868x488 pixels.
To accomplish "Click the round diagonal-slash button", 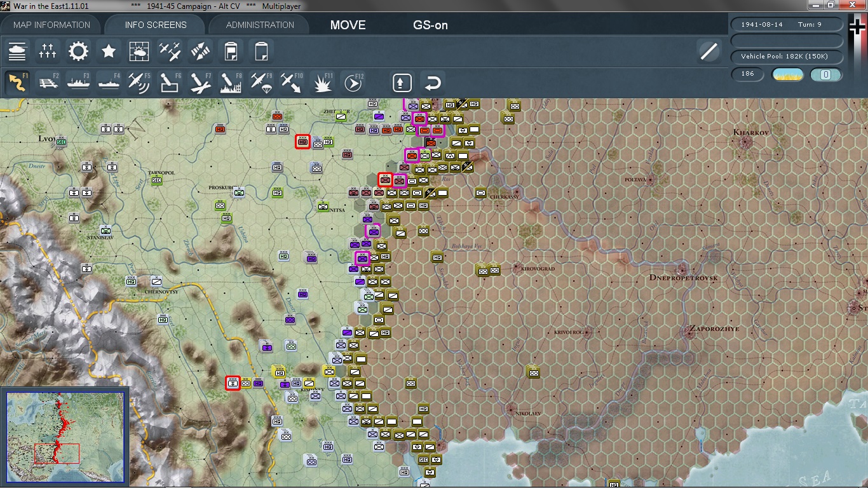I will [709, 51].
